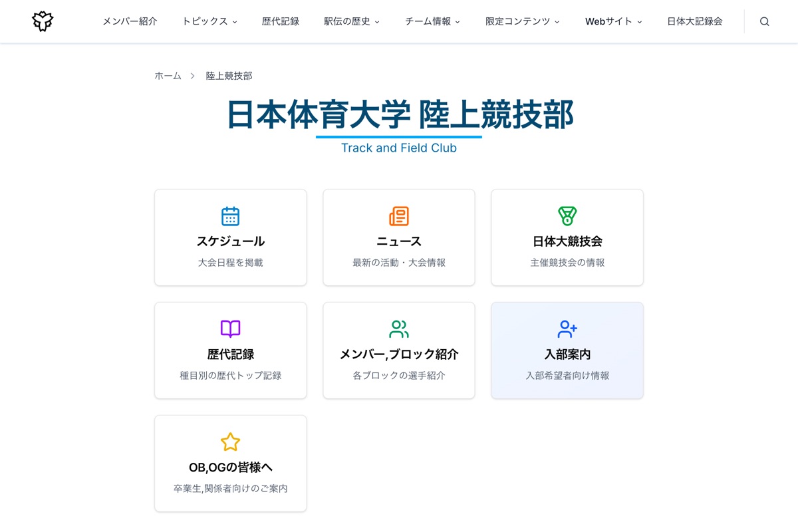The height and width of the screenshot is (532, 798).
Task: Open the search magnifier icon
Action: click(765, 21)
